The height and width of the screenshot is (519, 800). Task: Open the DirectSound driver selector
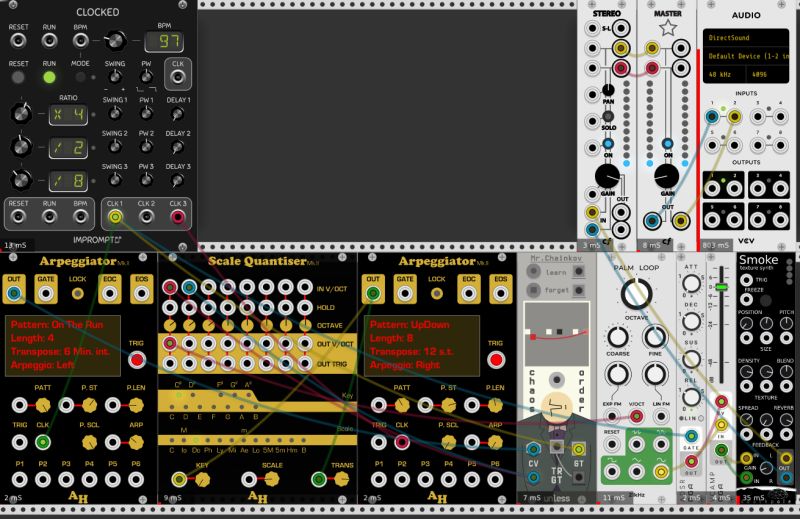tap(745, 38)
